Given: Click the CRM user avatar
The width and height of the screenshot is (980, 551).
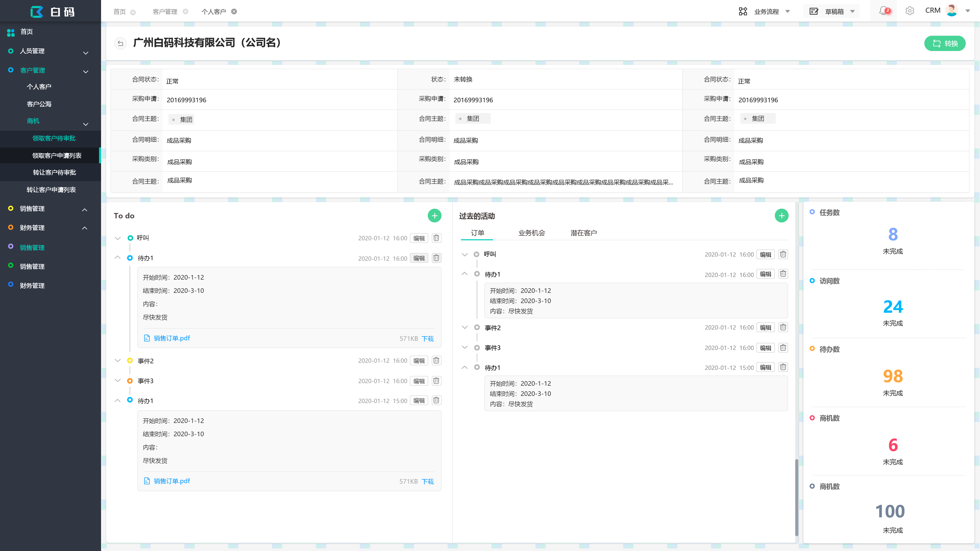Looking at the screenshot, I should click(x=951, y=11).
